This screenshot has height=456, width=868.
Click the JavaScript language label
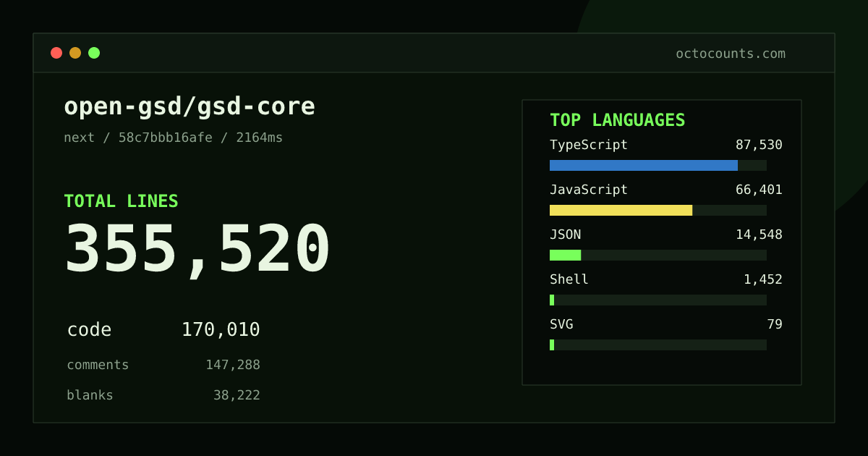pyautogui.click(x=589, y=190)
